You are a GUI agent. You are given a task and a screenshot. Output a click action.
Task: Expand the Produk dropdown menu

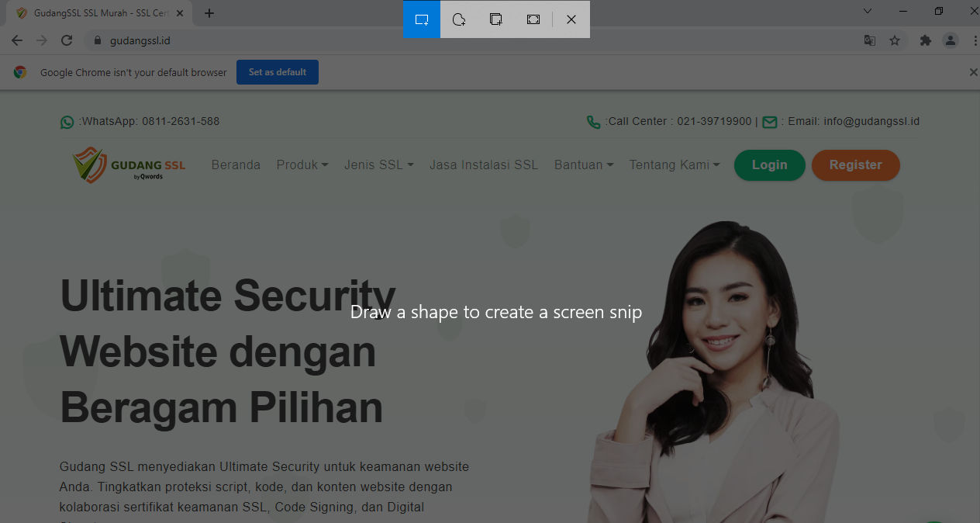coord(302,165)
